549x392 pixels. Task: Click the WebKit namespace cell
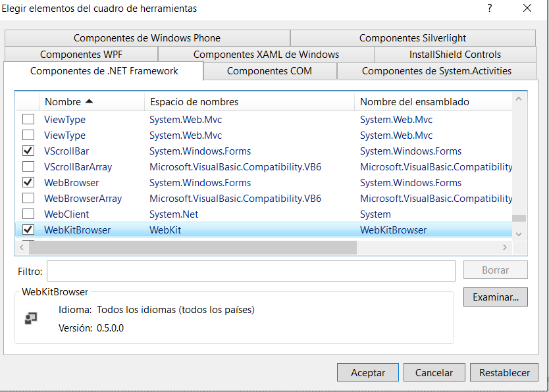pyautogui.click(x=165, y=230)
